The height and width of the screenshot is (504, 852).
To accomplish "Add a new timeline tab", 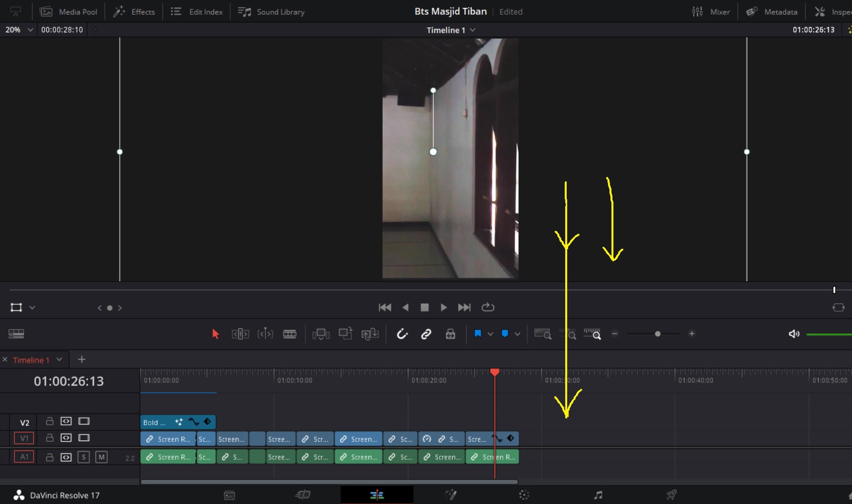I will [x=82, y=359].
